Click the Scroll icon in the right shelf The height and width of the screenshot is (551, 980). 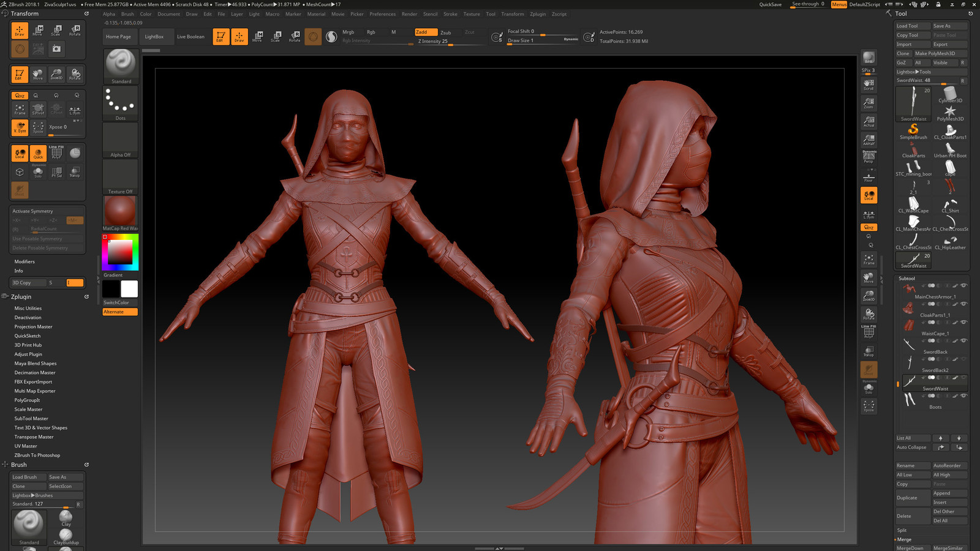869,84
